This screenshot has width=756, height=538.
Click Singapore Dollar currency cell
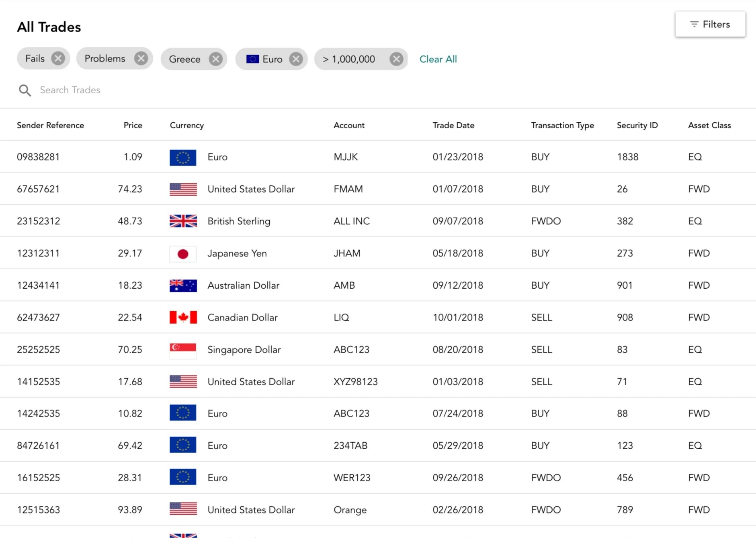[x=244, y=350]
